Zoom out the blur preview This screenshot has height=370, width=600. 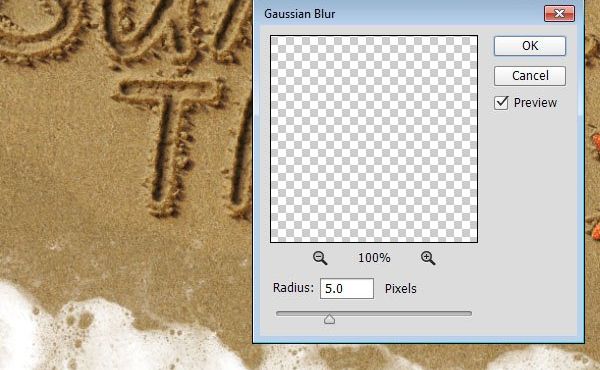click(320, 258)
